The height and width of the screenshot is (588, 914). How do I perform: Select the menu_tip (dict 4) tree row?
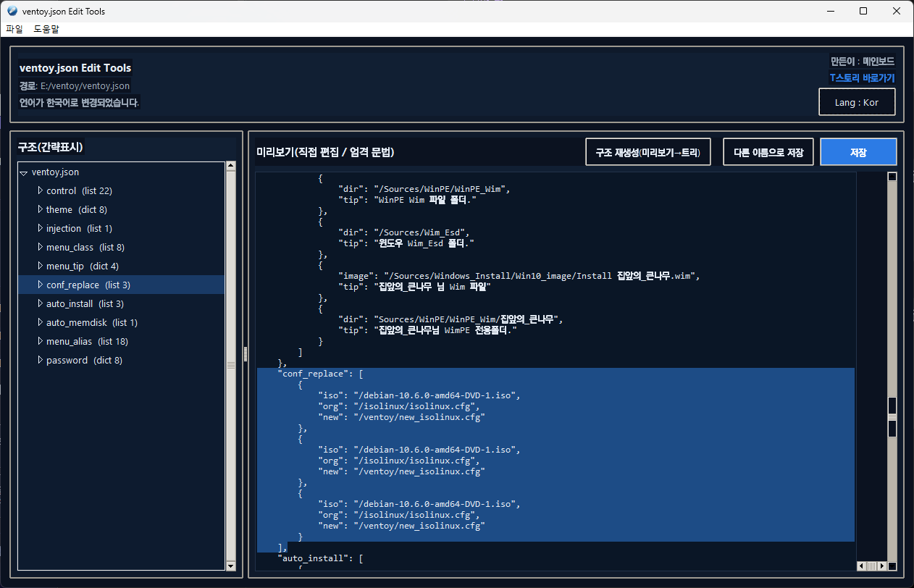click(121, 266)
